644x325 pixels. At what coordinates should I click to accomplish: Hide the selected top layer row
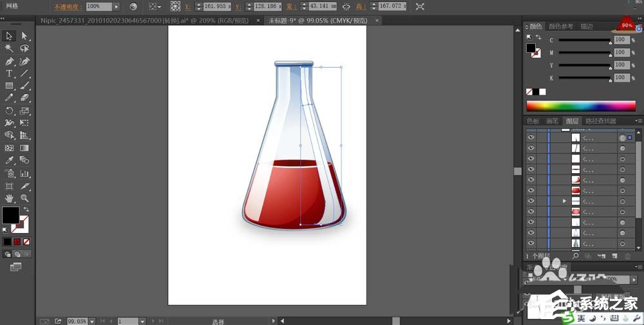point(531,138)
